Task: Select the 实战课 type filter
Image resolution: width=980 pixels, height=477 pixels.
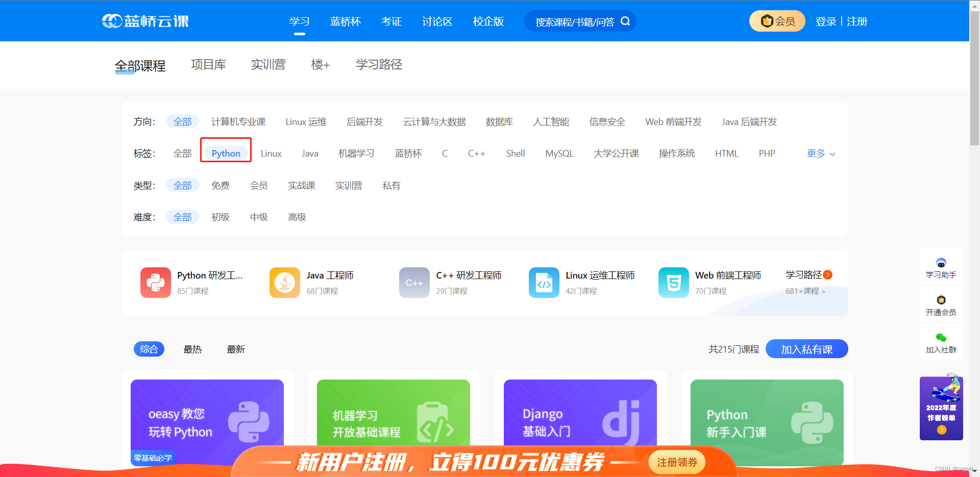Action: (302, 186)
